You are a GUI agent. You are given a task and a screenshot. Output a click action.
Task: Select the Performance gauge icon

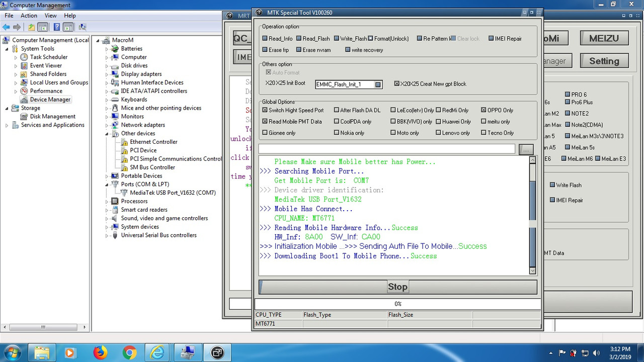pyautogui.click(x=24, y=91)
